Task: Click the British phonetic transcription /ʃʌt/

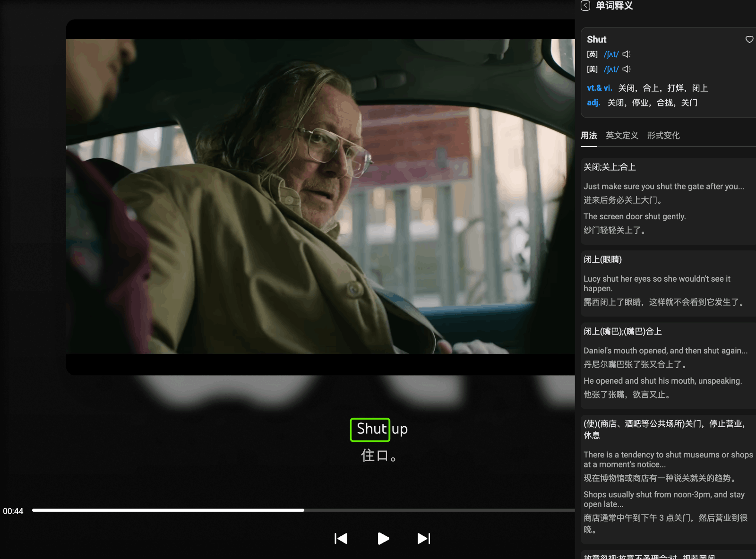Action: click(x=611, y=54)
